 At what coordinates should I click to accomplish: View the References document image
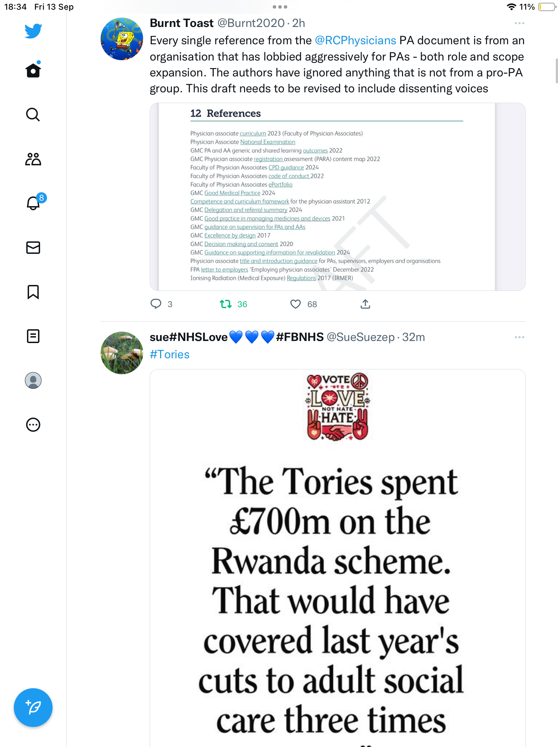[x=337, y=196]
